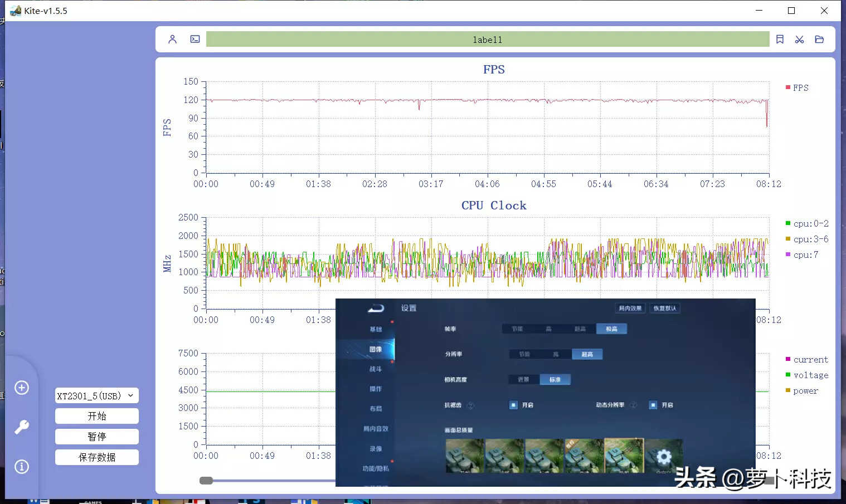This screenshot has height=504, width=846.
Task: Click the user profile icon in toolbar
Action: (x=172, y=40)
